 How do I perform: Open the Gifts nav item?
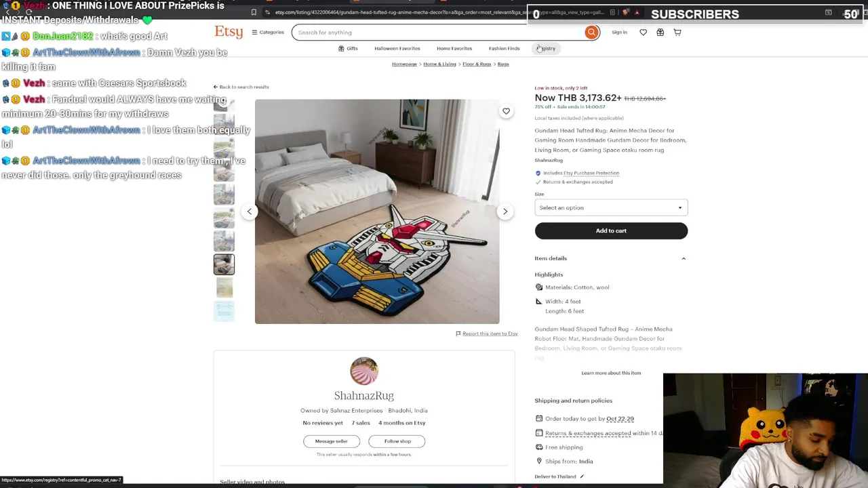tap(348, 48)
